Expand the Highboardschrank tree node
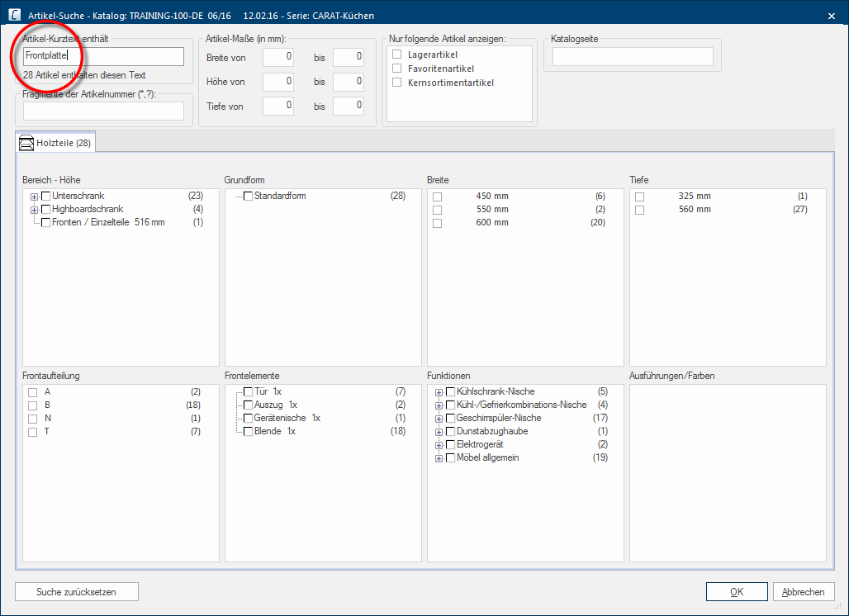The height and width of the screenshot is (616, 849). click(x=35, y=210)
